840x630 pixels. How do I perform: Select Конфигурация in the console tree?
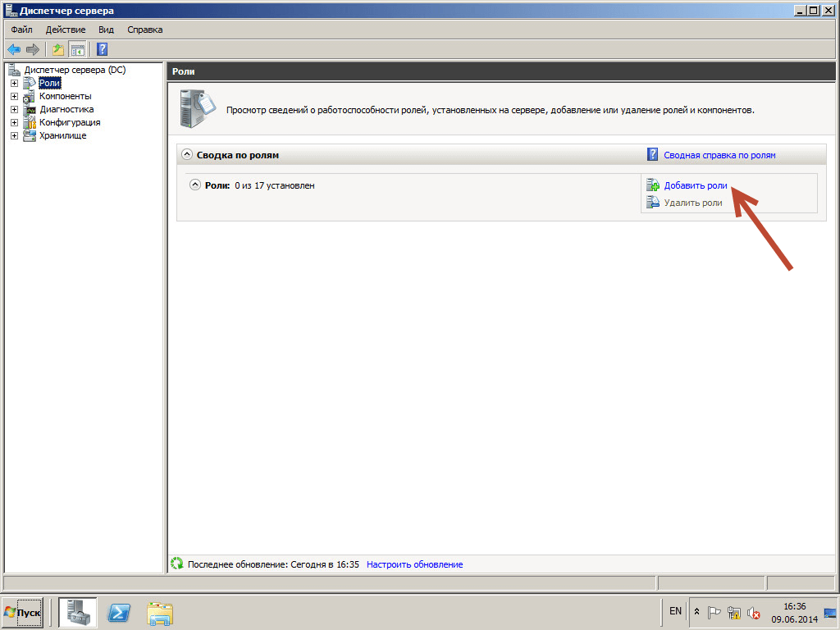point(69,123)
